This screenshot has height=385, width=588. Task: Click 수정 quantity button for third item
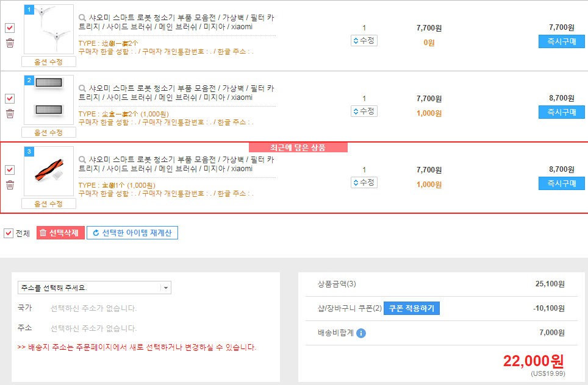(364, 183)
